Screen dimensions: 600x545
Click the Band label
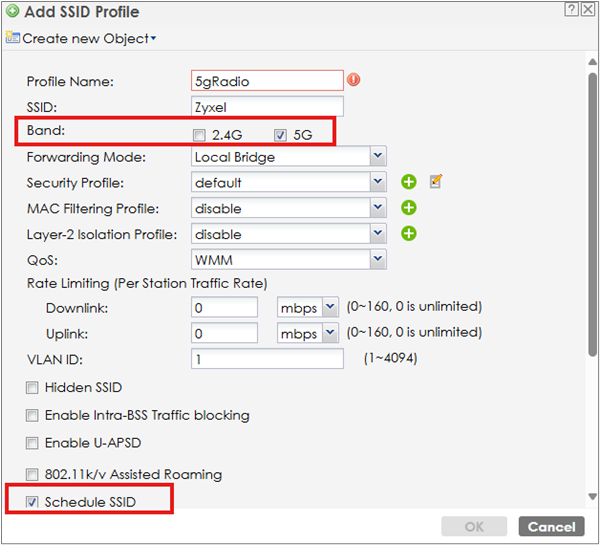pos(46,131)
